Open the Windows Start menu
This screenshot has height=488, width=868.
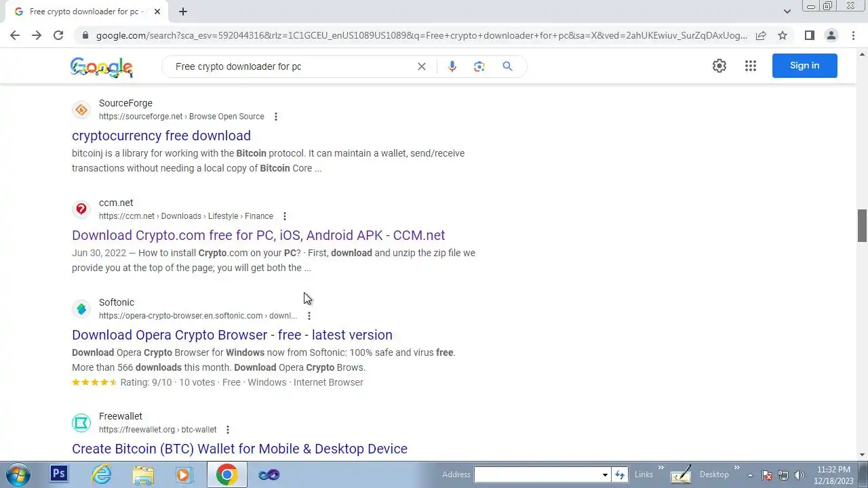(17, 474)
